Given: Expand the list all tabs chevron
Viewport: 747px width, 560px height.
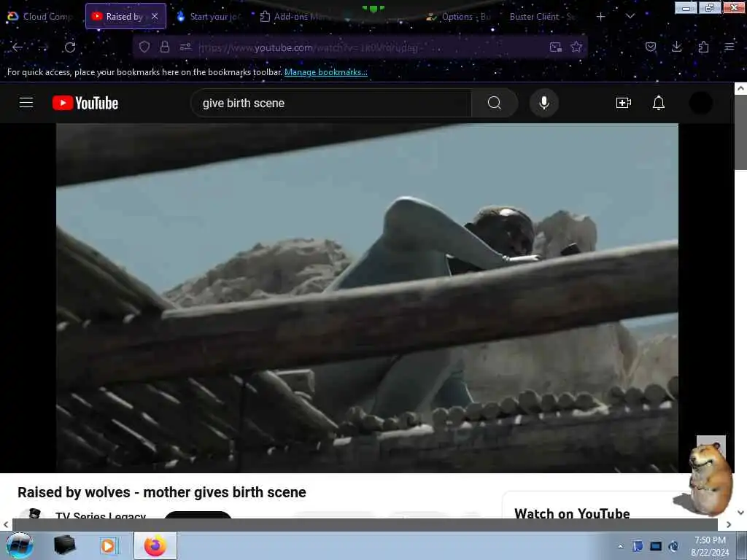Looking at the screenshot, I should click(630, 17).
